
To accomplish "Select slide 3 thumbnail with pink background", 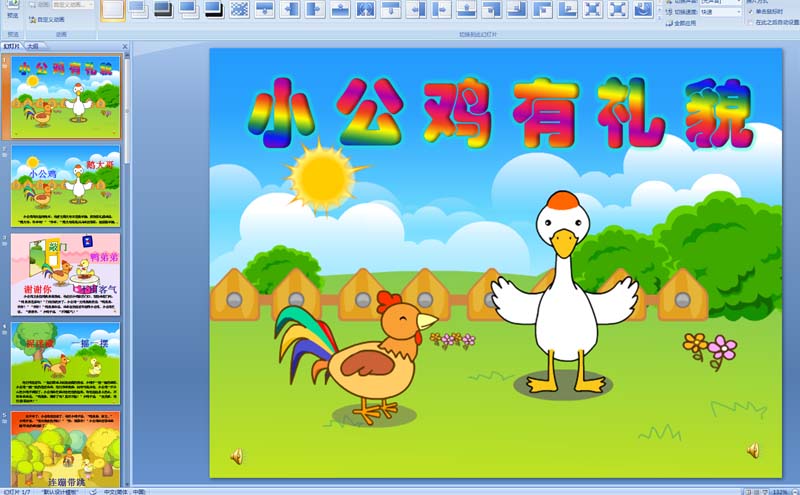I will coord(65,275).
